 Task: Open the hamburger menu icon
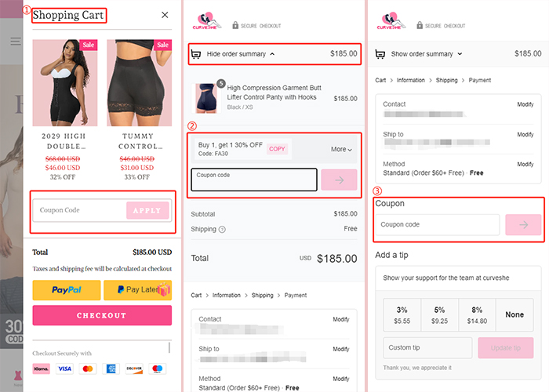(x=15, y=42)
